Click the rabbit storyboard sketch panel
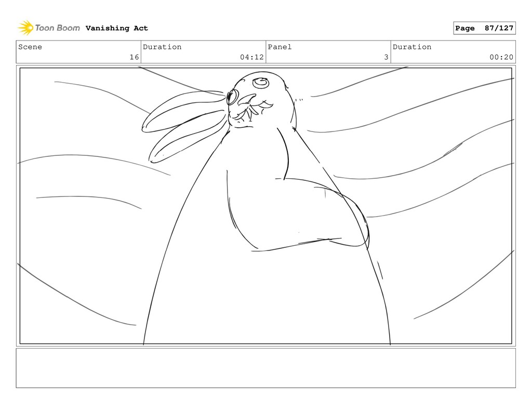The image size is (532, 412). pyautogui.click(x=265, y=206)
